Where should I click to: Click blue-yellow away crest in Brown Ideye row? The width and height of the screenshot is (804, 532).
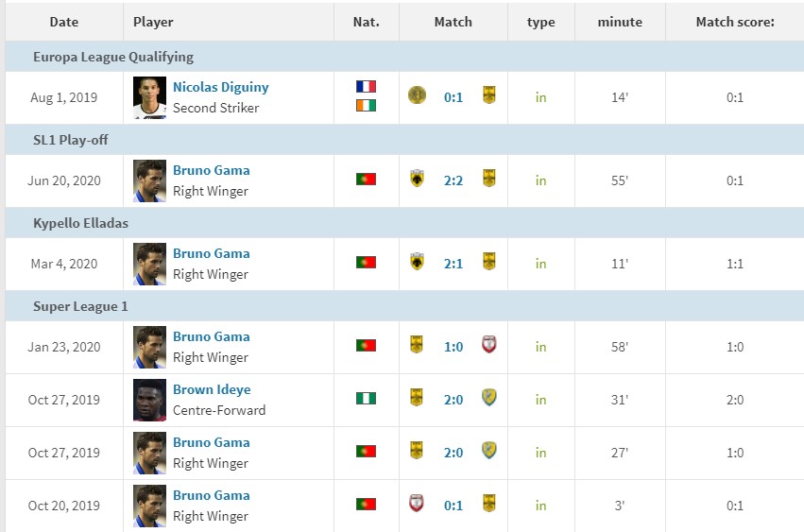(x=489, y=398)
